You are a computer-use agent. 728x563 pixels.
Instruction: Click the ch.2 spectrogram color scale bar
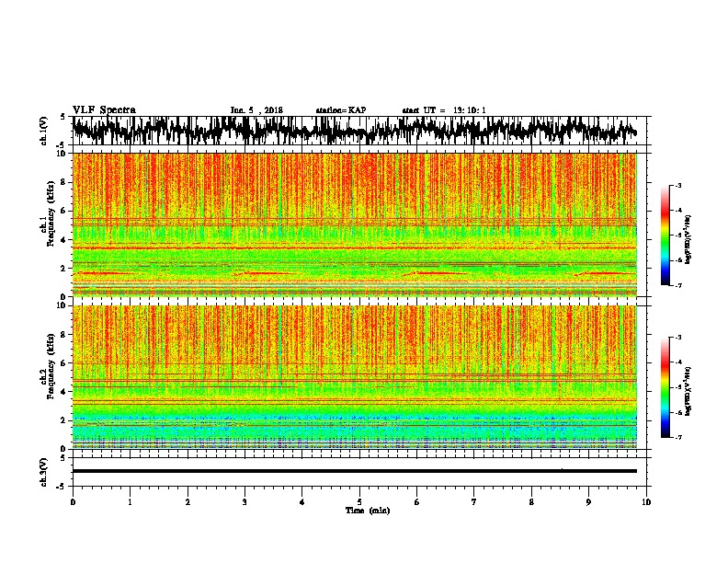click(x=665, y=387)
